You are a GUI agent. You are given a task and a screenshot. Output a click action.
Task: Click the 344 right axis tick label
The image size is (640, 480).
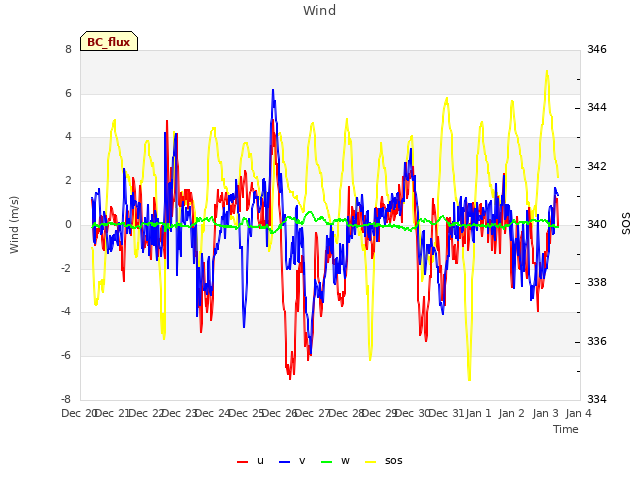597,108
